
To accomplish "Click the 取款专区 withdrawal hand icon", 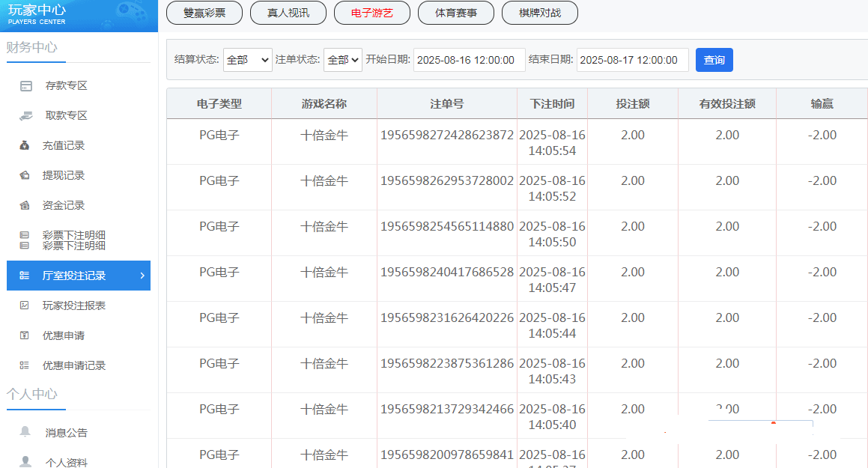I will (26, 115).
